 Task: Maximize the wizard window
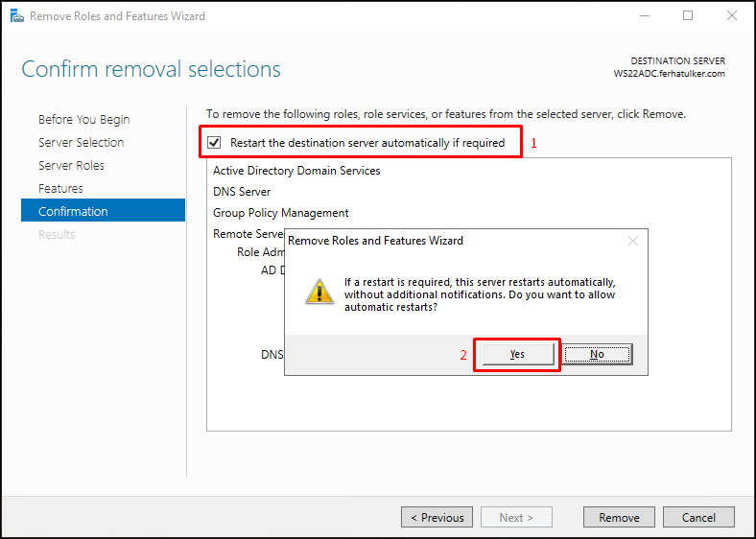(x=688, y=16)
